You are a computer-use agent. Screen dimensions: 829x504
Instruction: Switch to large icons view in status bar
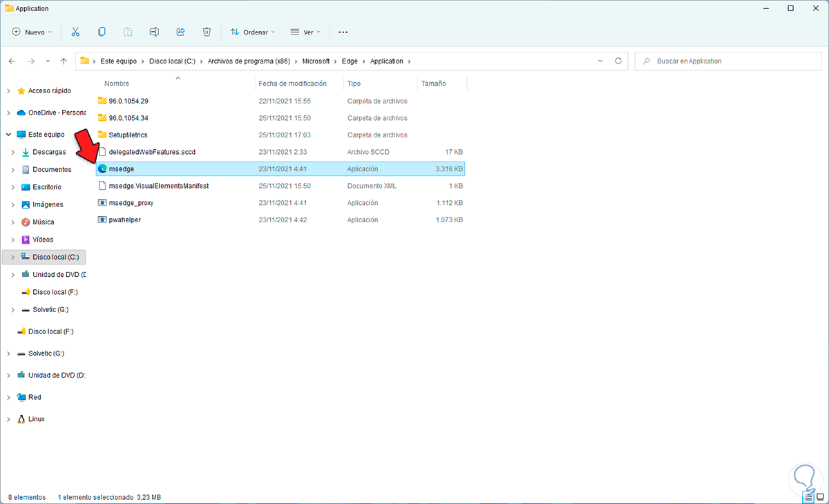tap(819, 496)
